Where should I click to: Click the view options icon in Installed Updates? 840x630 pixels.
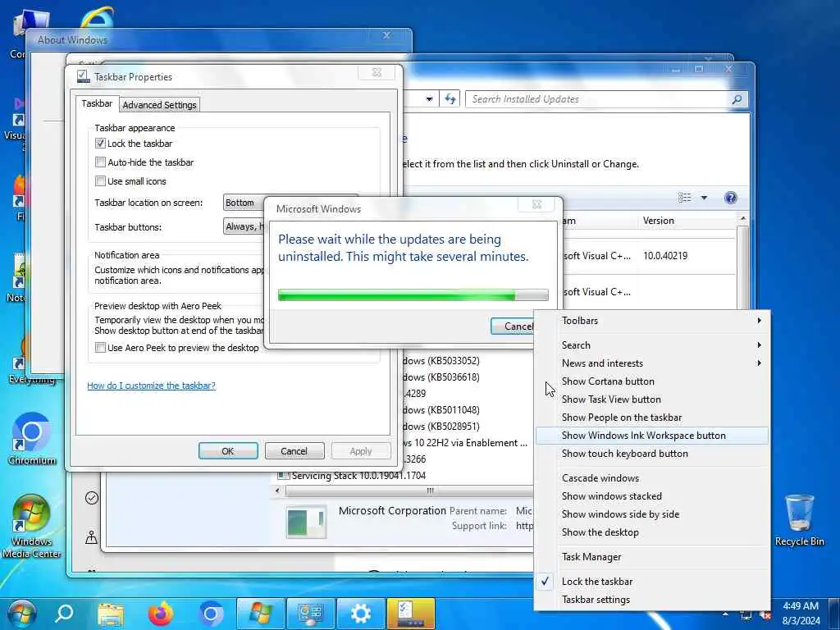(685, 198)
